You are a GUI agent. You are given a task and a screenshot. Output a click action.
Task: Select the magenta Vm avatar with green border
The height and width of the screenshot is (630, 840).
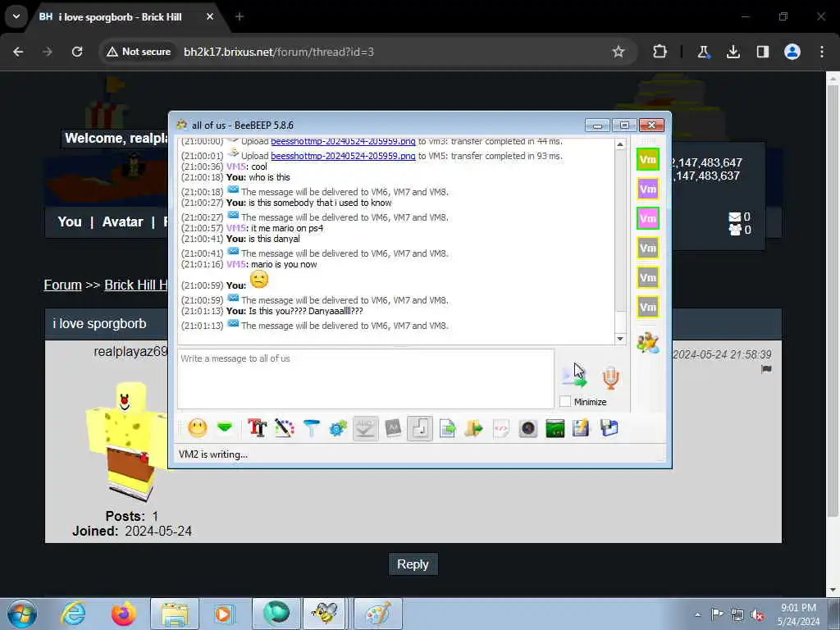(x=648, y=218)
